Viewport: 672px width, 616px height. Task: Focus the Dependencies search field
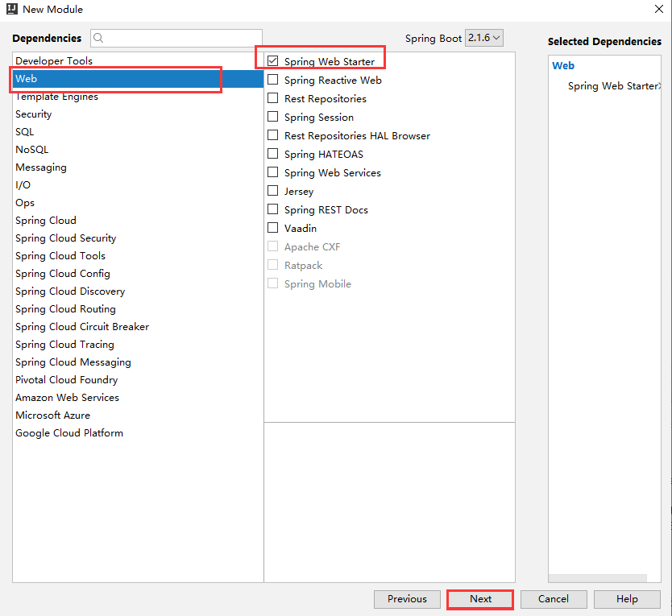[176, 38]
